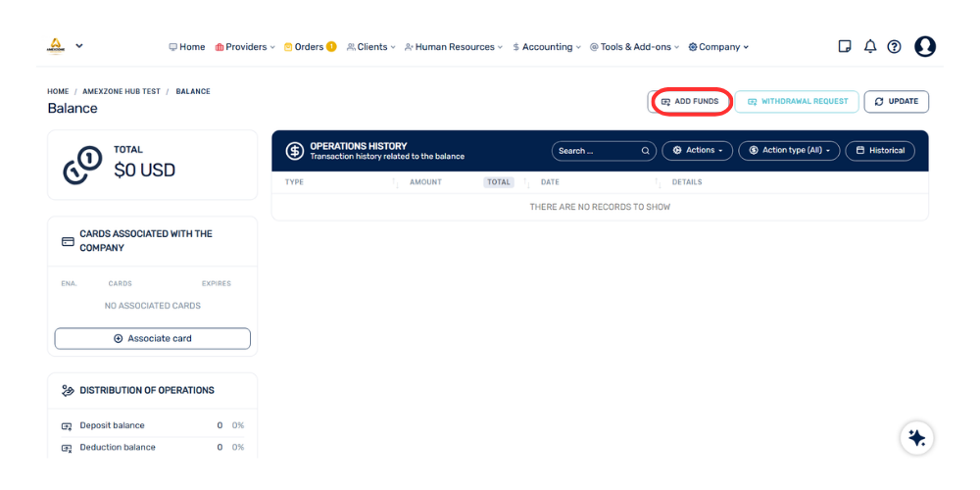
Task: Click the TOTAL column badge
Action: (x=499, y=182)
